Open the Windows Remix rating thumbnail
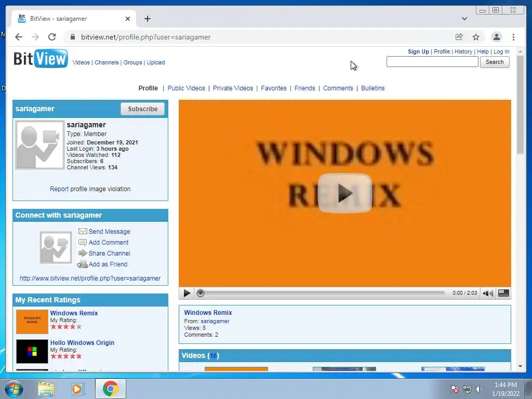This screenshot has height=399, width=532. coord(32,322)
